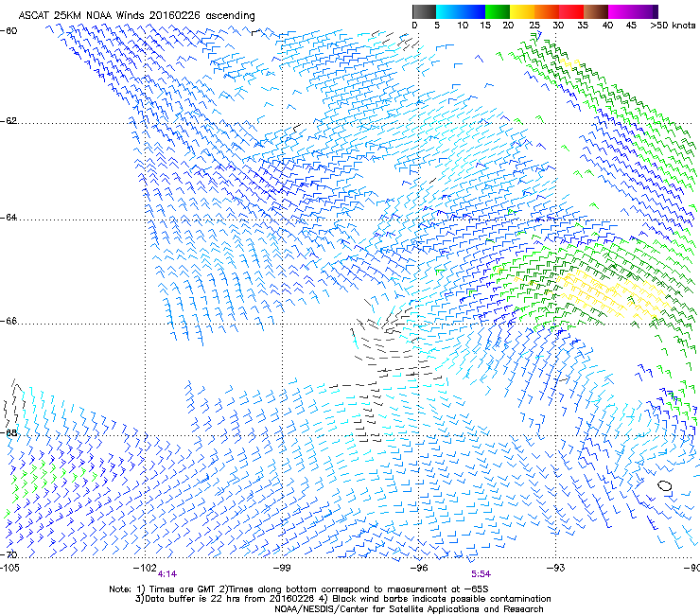Image resolution: width=700 pixels, height=615 pixels.
Task: Click the dark purple >50 knots swatch
Action: 656,11
